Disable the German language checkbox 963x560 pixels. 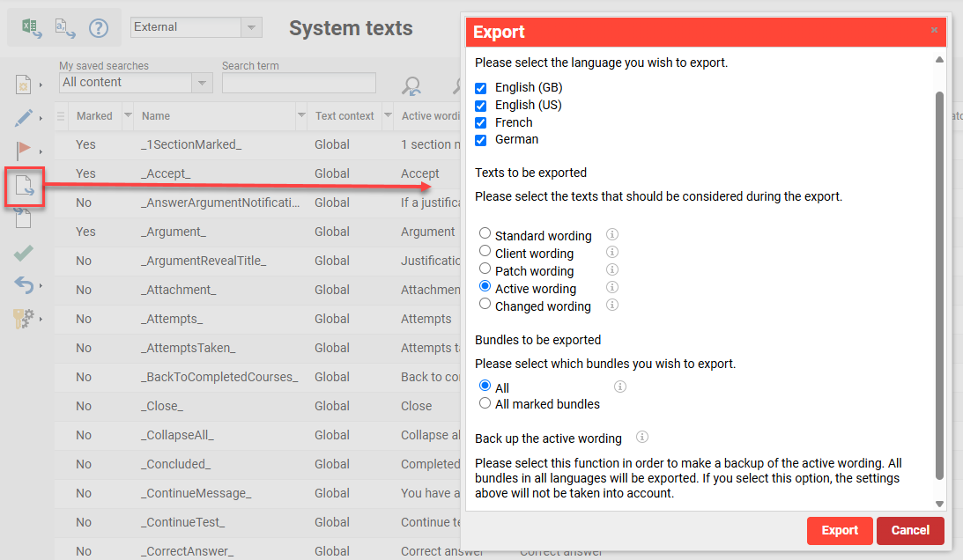(479, 139)
